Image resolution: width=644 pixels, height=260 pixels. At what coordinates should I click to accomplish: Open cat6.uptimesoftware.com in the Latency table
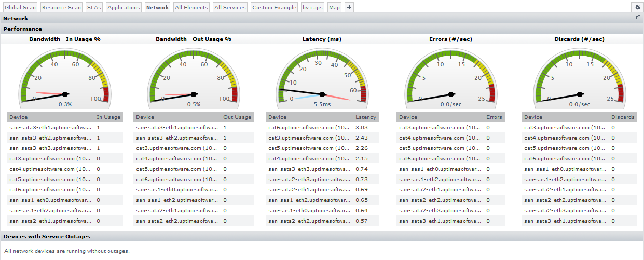[x=309, y=128]
